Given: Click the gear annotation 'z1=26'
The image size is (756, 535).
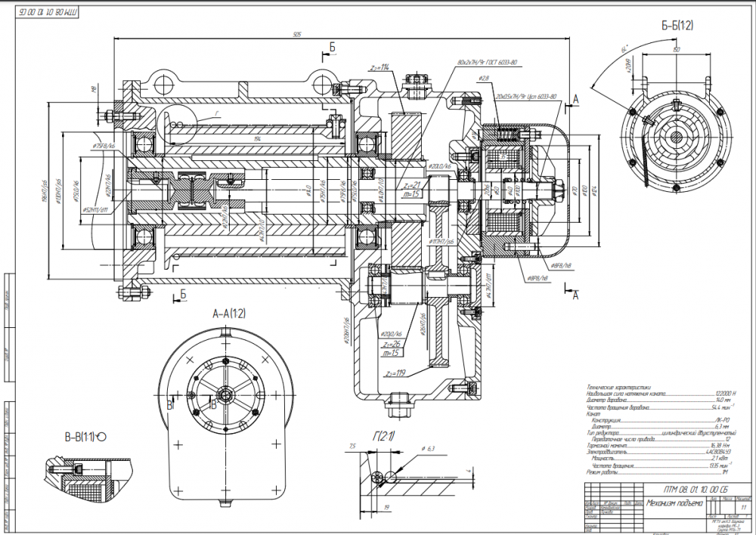Looking at the screenshot, I should [x=391, y=344].
